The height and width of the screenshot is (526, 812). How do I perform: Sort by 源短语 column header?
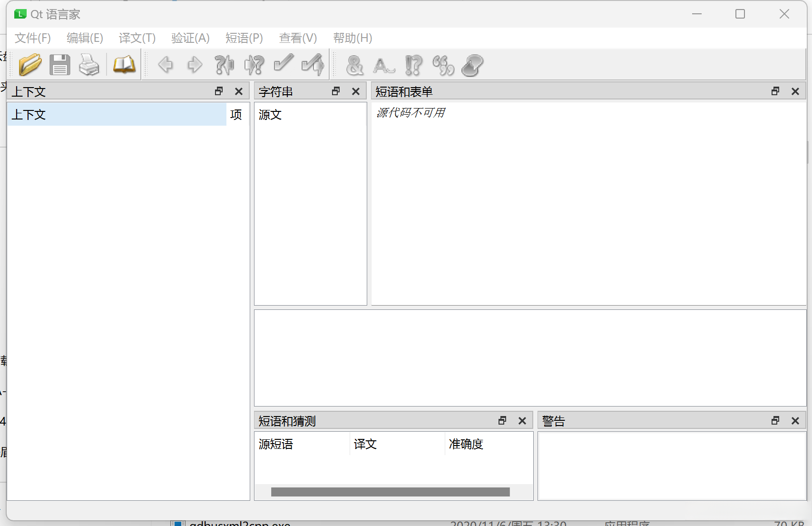click(302, 444)
